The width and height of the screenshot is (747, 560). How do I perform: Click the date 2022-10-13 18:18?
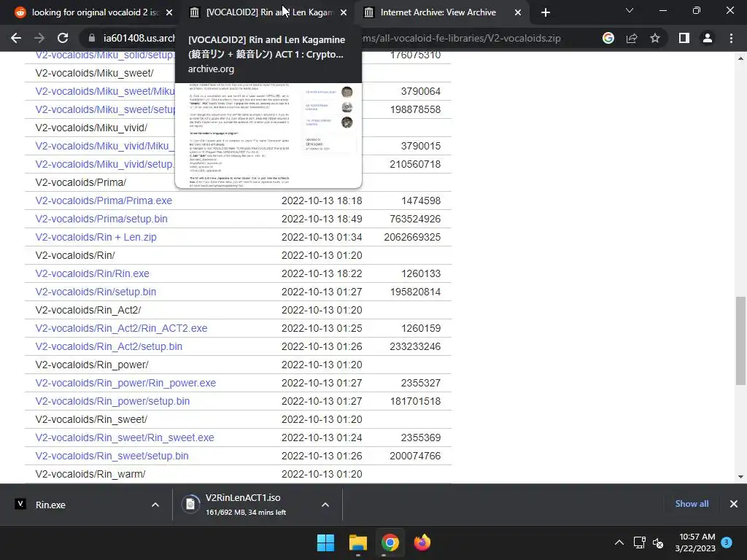[x=322, y=201]
